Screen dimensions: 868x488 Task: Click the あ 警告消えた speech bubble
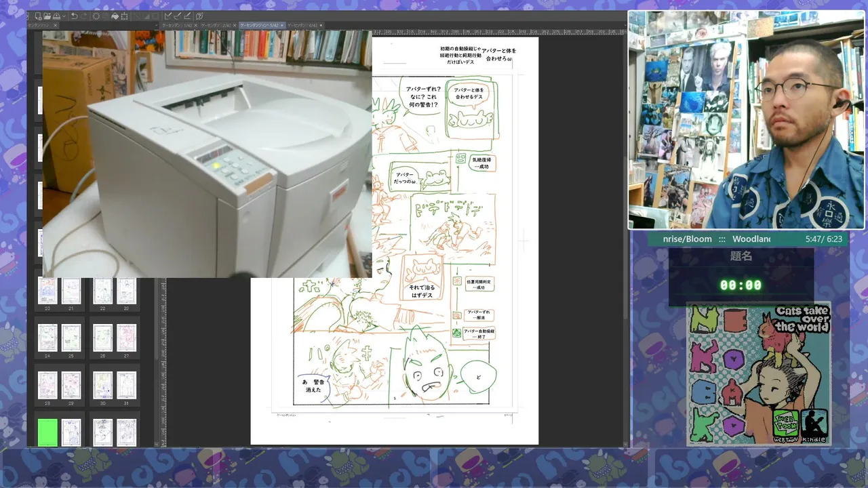[x=313, y=386]
